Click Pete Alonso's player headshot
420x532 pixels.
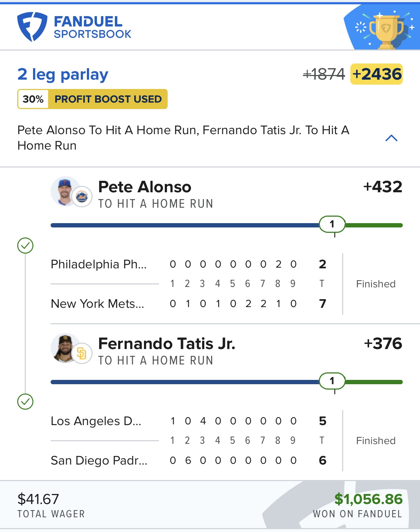[x=64, y=191]
